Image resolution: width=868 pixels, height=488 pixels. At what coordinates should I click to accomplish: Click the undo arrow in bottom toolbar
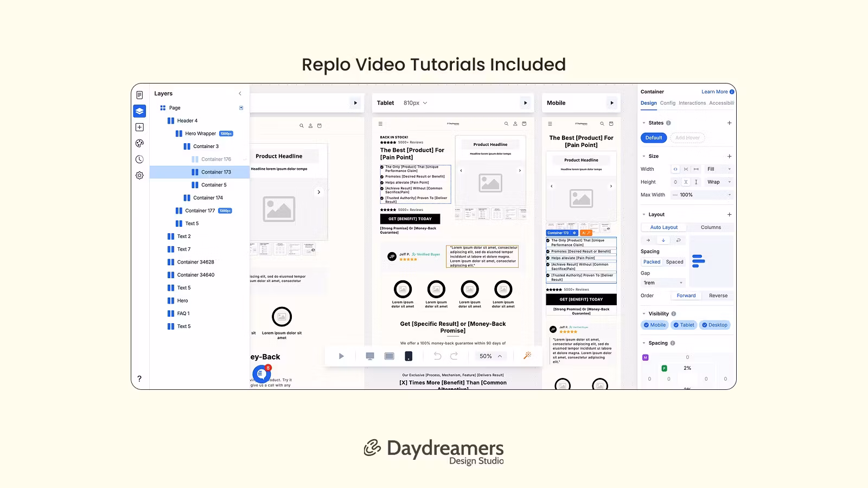437,356
